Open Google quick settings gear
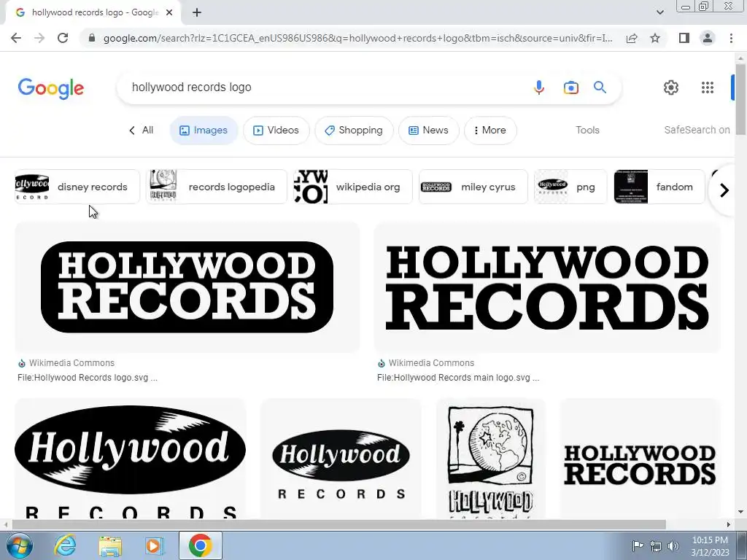The width and height of the screenshot is (747, 560). coord(671,87)
